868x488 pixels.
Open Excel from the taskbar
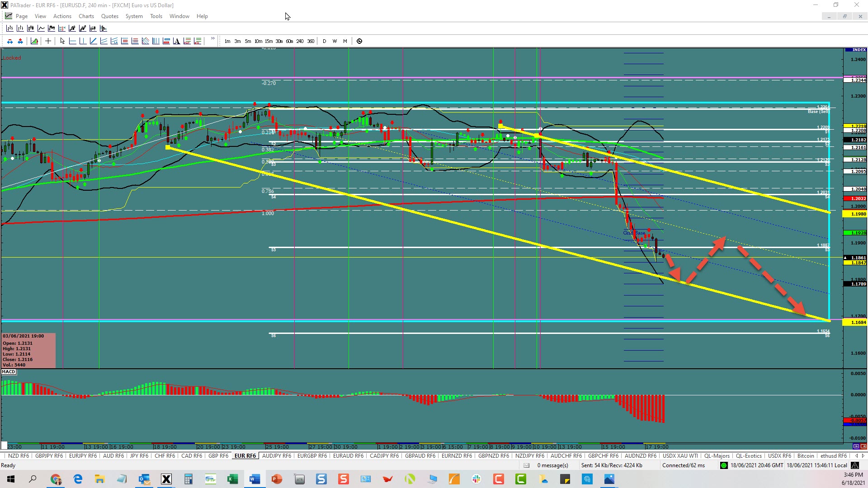pyautogui.click(x=233, y=479)
